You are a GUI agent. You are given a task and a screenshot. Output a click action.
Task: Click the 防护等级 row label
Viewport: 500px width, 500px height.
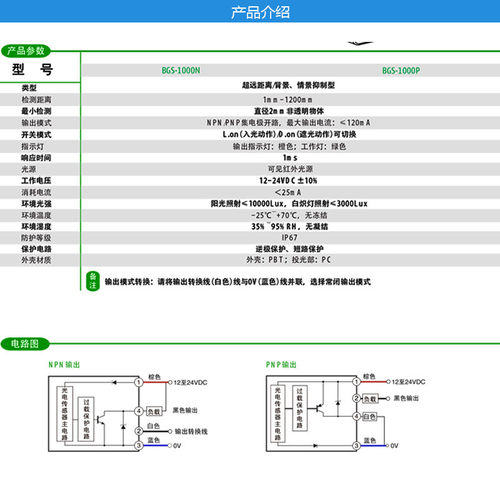(x=36, y=238)
